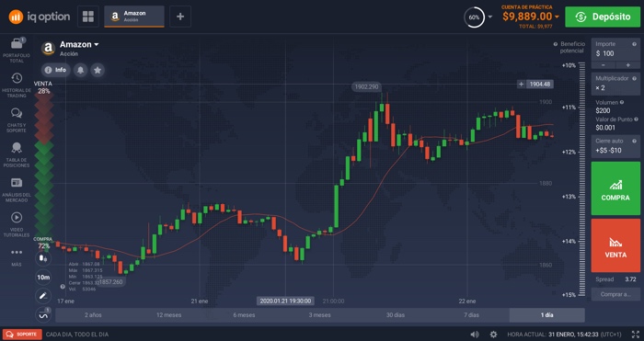Click the info icon beside candle data
This screenshot has width=644, height=341.
point(63,287)
